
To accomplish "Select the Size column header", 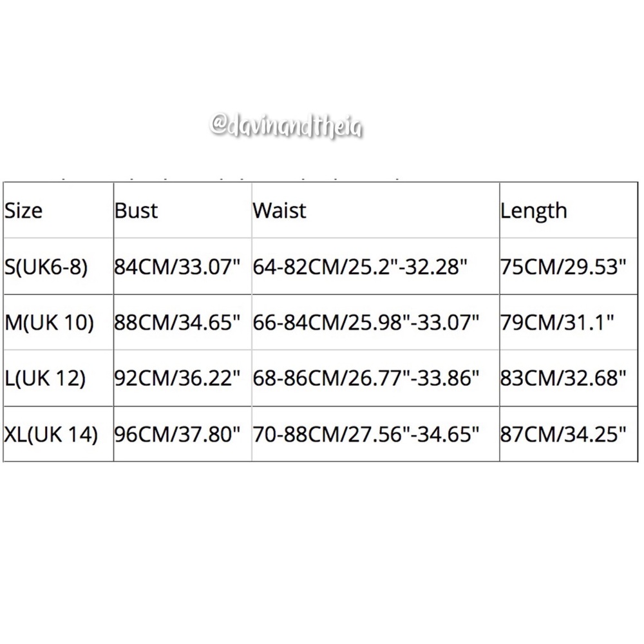I will [x=23, y=211].
